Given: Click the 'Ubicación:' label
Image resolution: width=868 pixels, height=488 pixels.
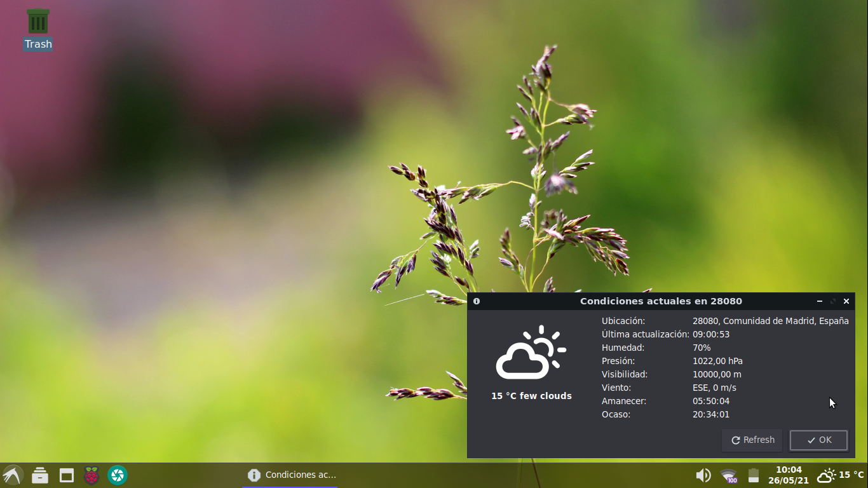Looking at the screenshot, I should click(623, 321).
